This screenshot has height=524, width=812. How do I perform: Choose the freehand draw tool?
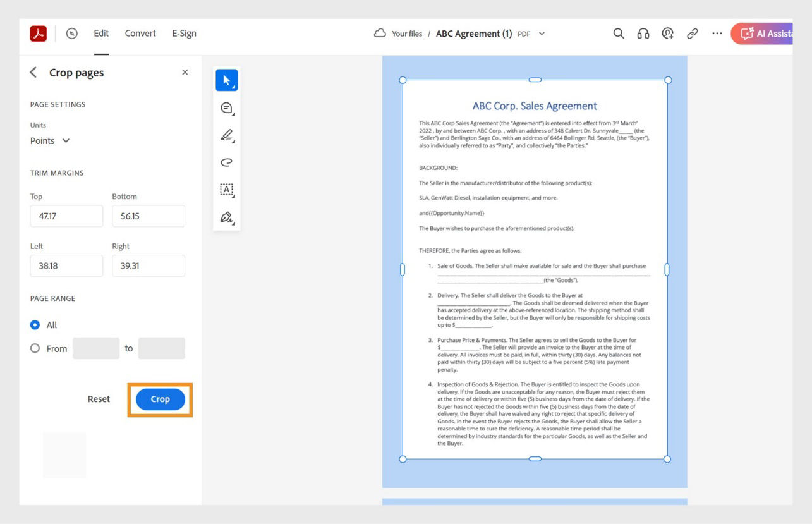(226, 162)
